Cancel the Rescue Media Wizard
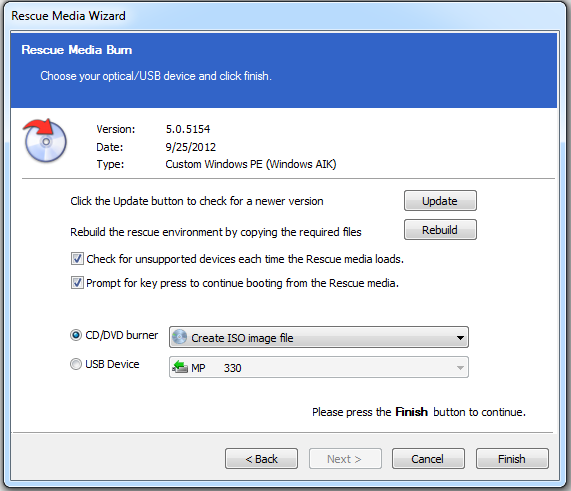 428,459
